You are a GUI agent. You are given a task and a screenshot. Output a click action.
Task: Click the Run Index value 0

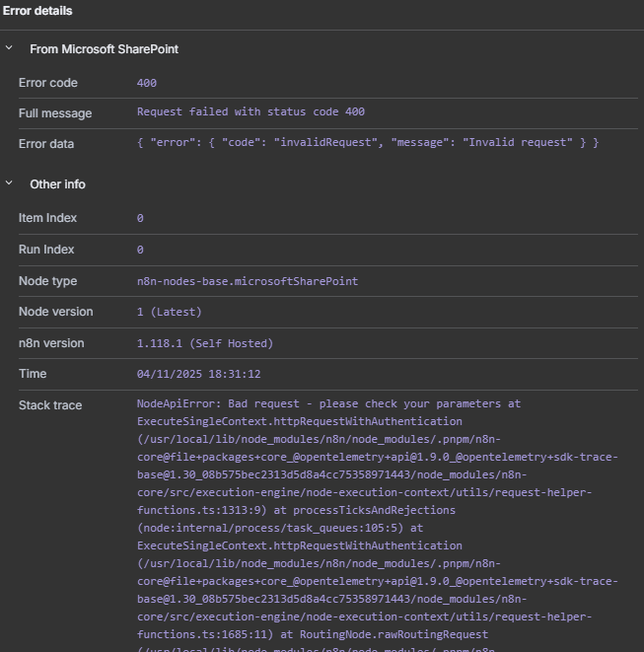point(140,250)
